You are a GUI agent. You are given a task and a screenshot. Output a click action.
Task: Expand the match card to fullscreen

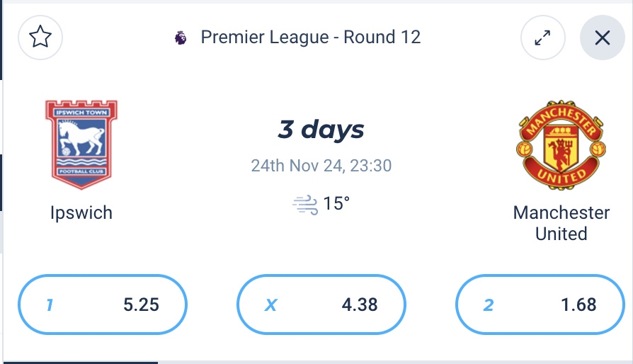[542, 38]
